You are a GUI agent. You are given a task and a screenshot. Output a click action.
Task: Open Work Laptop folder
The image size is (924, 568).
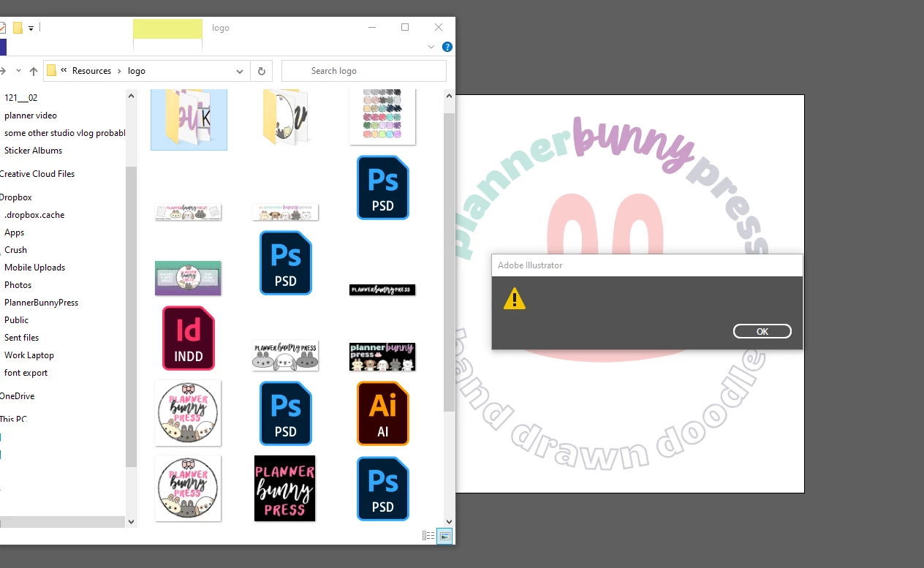click(29, 355)
